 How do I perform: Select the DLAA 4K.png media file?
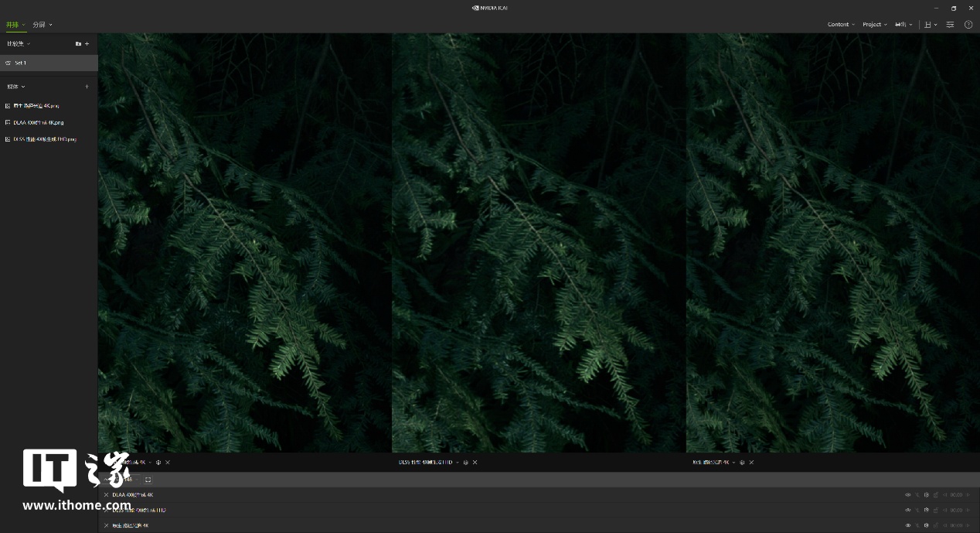pyautogui.click(x=39, y=122)
